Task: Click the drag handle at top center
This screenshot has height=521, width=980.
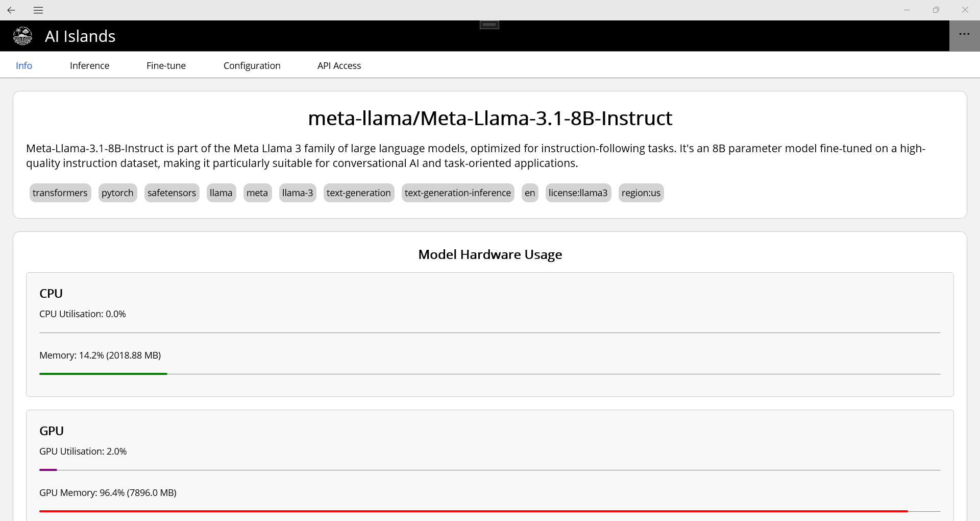Action: [x=489, y=25]
